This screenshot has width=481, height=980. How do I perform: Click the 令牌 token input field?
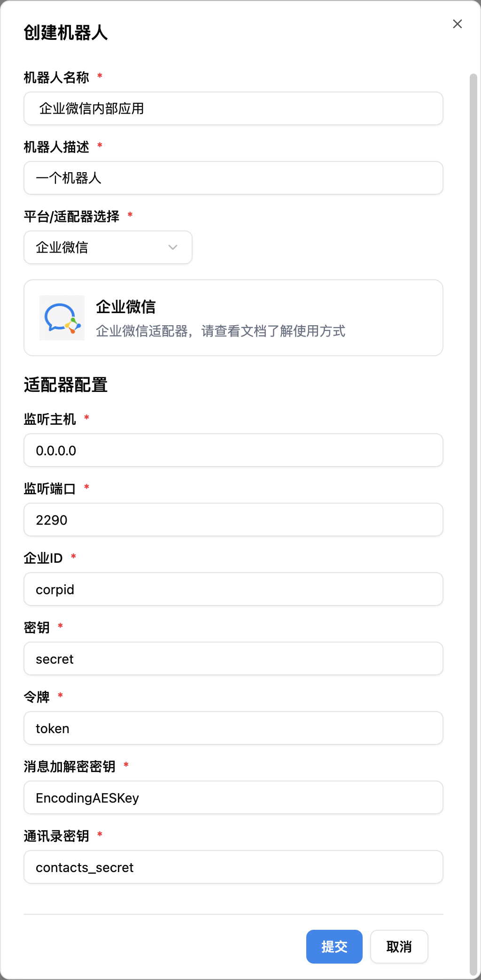tap(233, 728)
